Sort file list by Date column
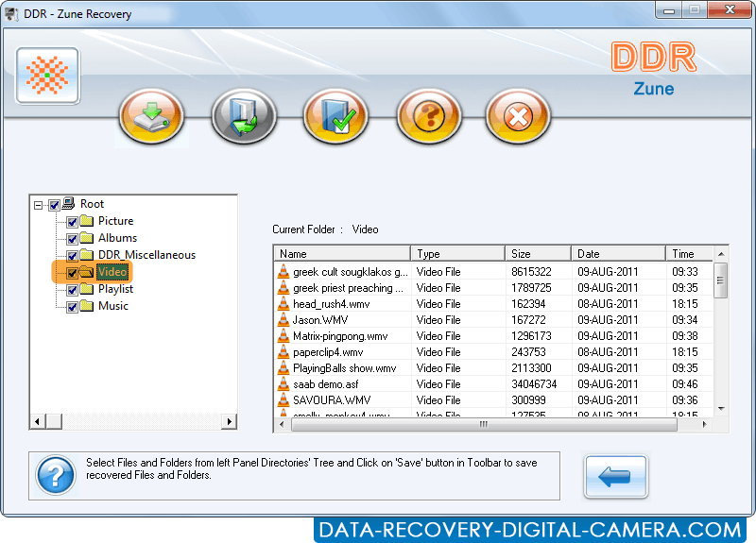Viewport: 756px width, 543px height. point(618,253)
